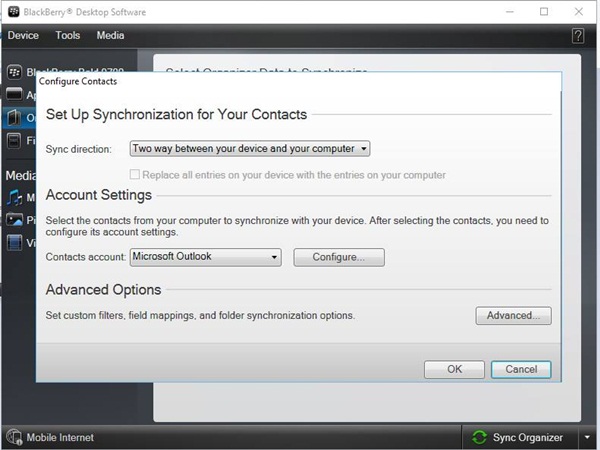Screen dimensions: 600x450
Task: Open the Music icon under Media
Action: pos(15,197)
